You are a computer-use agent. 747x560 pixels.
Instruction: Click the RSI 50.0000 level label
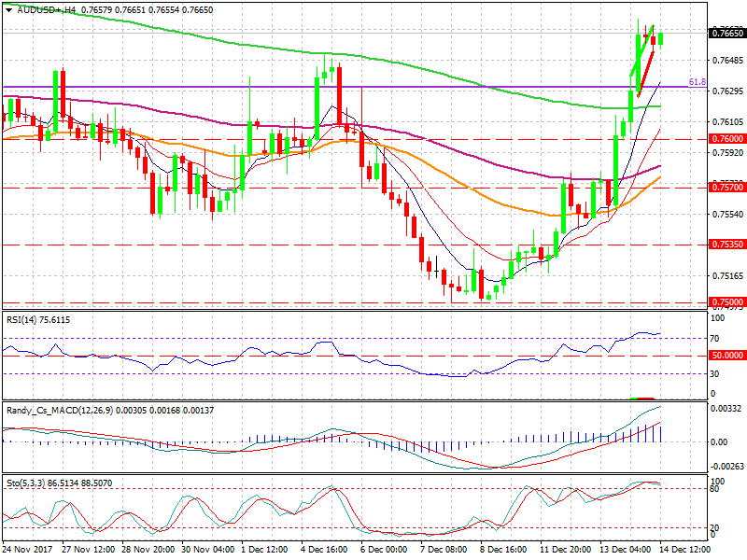tap(727, 356)
